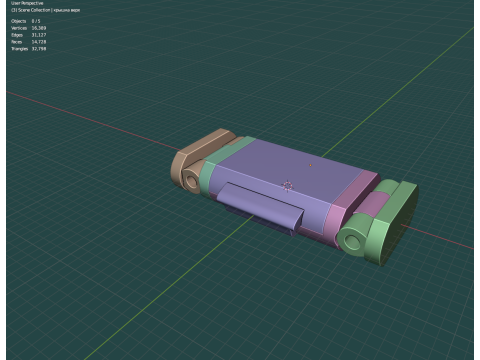Click the Faces count statistic
Screen dimensions: 480x360
click(29, 42)
